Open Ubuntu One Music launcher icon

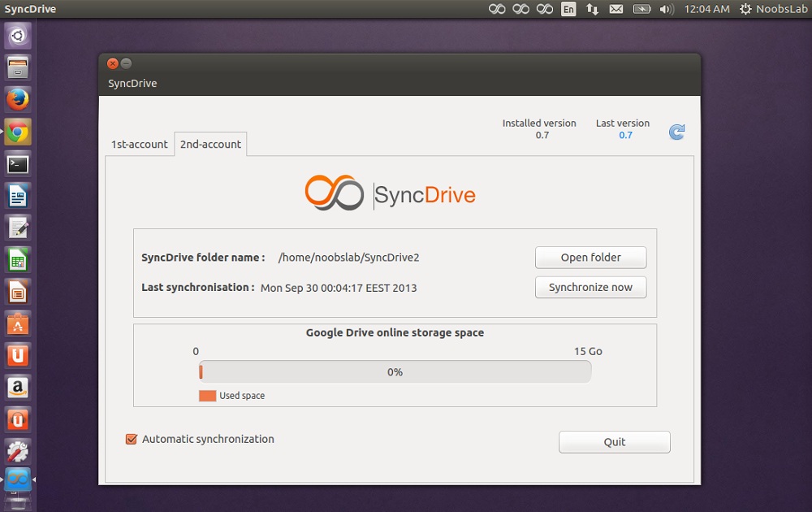pos(18,420)
